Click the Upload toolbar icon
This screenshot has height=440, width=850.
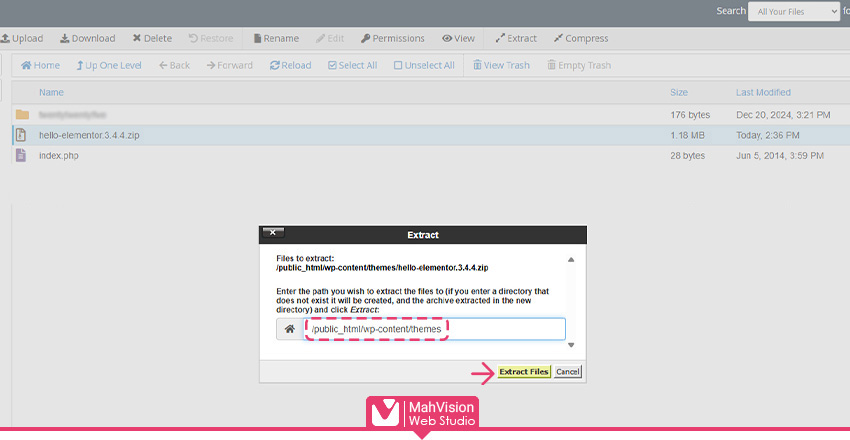coord(5,39)
